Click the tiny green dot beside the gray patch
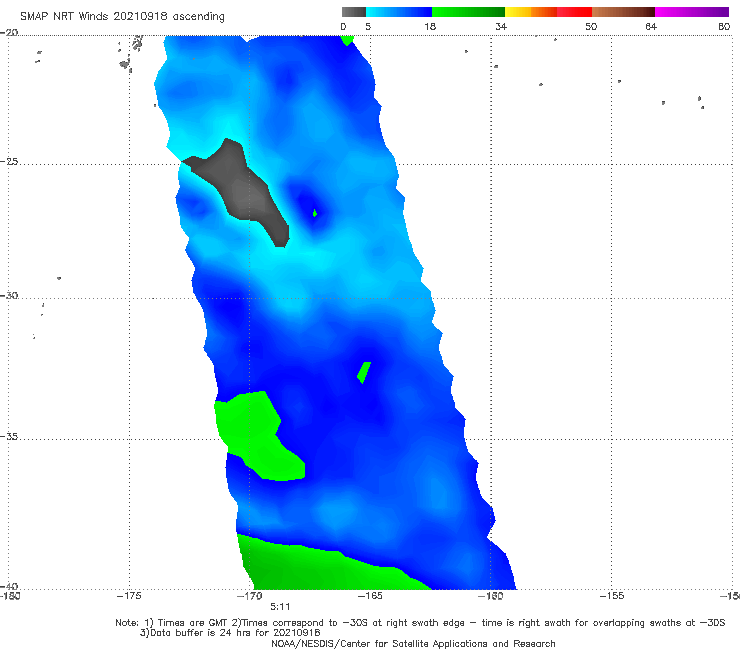This screenshot has height=650, width=740. click(315, 213)
